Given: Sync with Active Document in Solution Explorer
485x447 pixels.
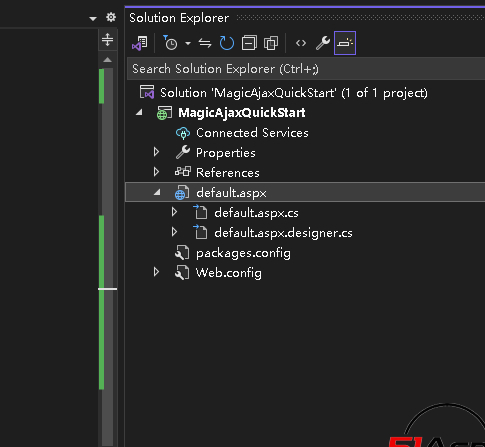Looking at the screenshot, I should coord(205,43).
